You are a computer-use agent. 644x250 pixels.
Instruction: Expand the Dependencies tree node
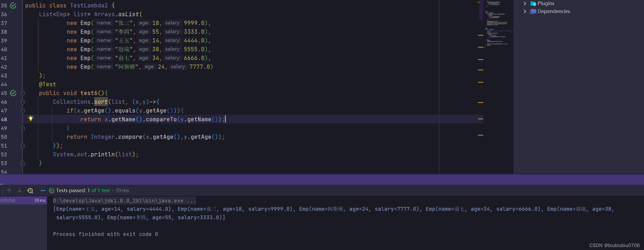(x=525, y=11)
